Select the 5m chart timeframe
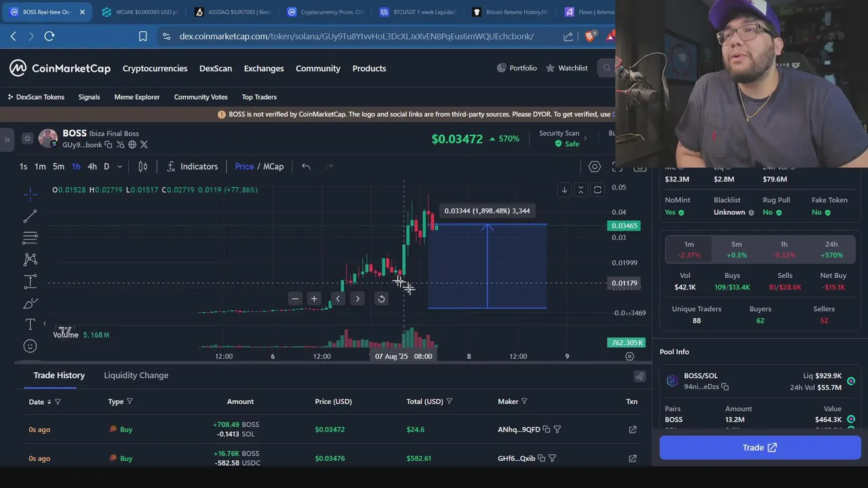The width and height of the screenshot is (868, 488). (x=58, y=166)
